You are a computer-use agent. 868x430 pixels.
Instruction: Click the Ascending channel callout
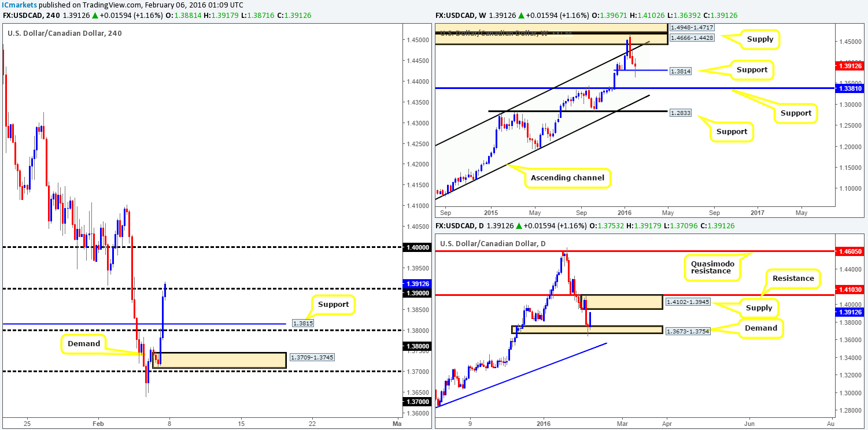coord(568,177)
